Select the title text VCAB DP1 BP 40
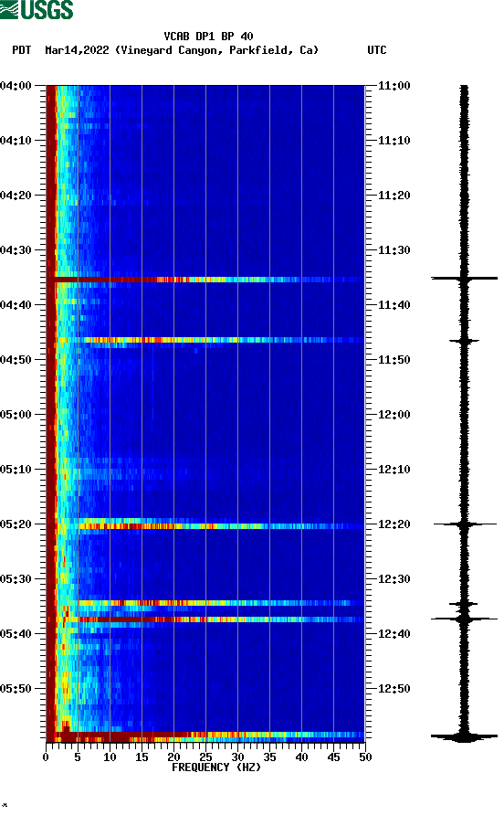Image resolution: width=504 pixels, height=815 pixels. point(208,37)
